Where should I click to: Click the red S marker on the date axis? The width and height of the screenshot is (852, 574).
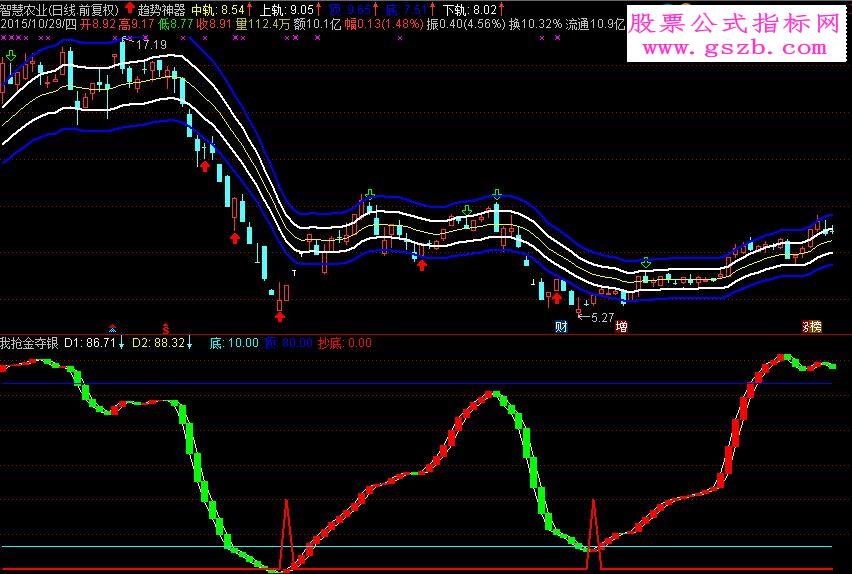coord(166,328)
